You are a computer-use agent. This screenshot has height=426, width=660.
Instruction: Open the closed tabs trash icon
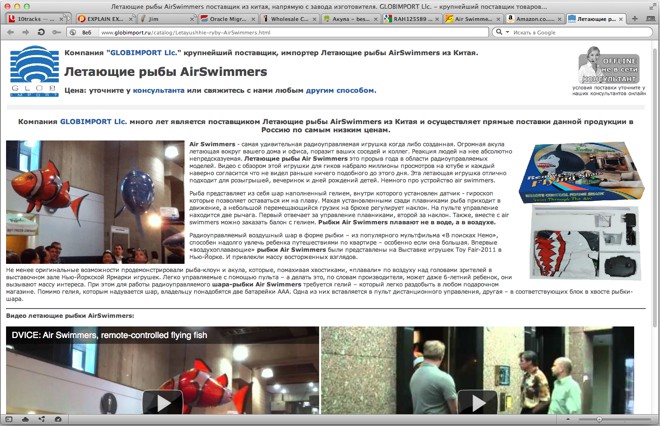coord(651,19)
